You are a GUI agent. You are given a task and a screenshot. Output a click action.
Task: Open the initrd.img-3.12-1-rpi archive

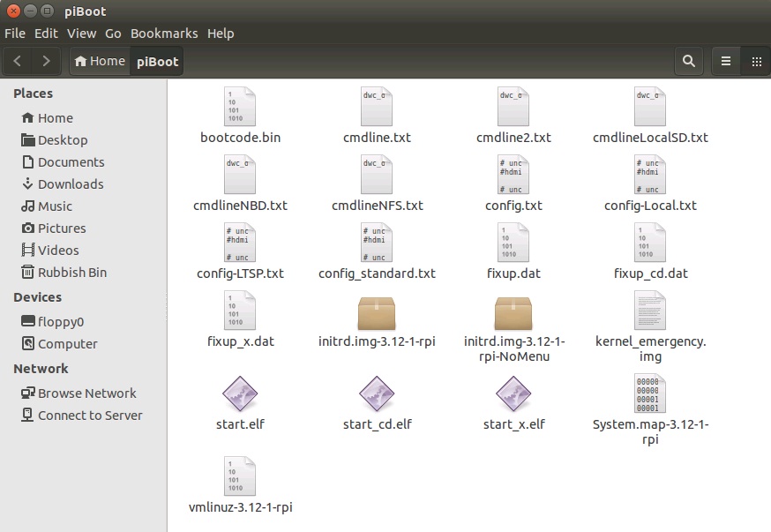pos(377,312)
